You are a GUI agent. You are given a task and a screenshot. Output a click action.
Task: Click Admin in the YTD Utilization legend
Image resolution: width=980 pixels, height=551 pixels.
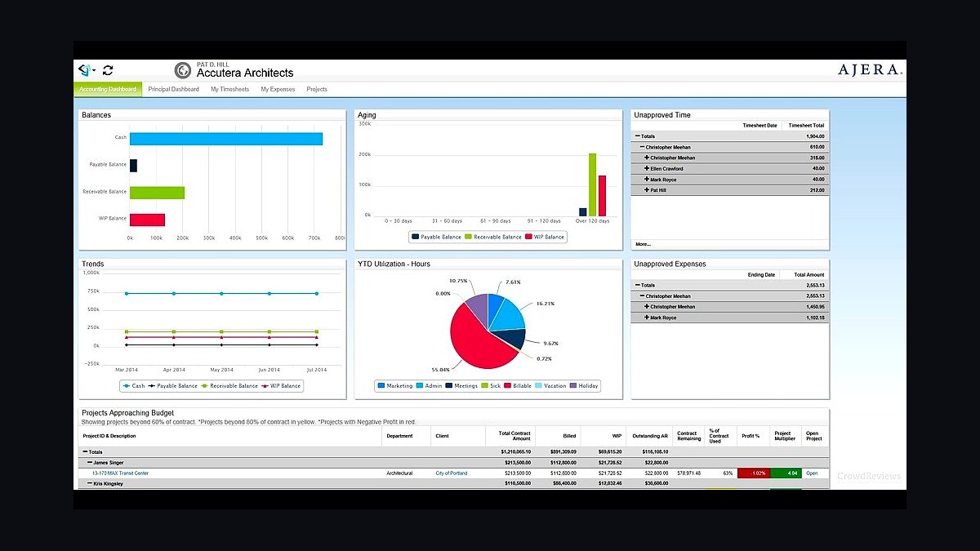(430, 385)
